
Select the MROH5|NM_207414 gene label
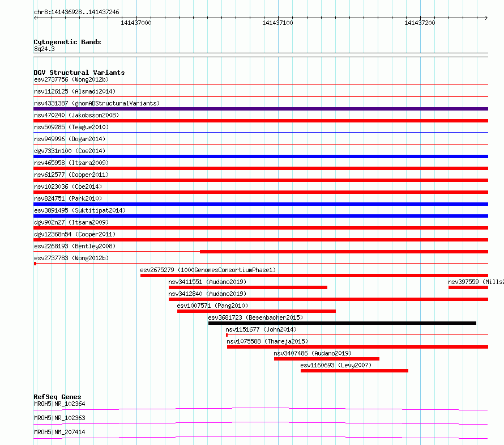(x=59, y=432)
